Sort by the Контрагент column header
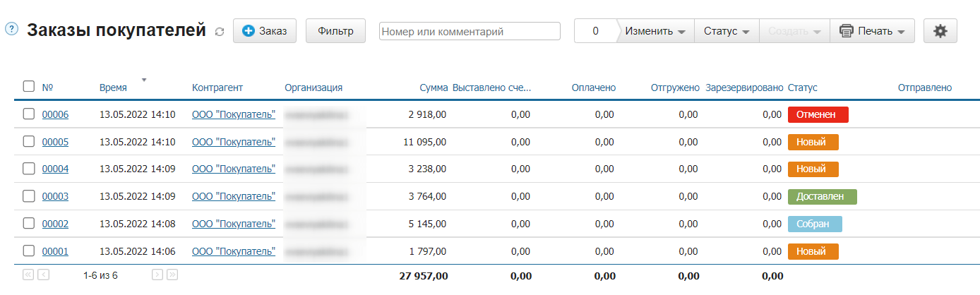Image resolution: width=980 pixels, height=295 pixels. coord(217,88)
